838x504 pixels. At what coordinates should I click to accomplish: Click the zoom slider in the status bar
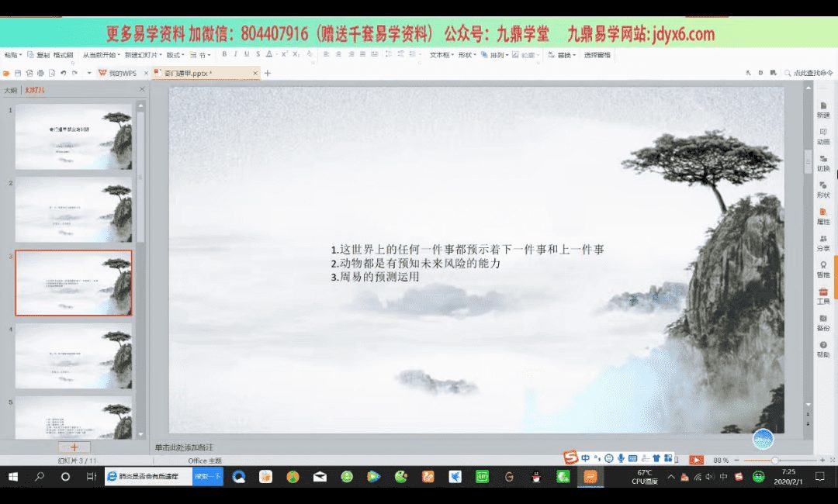(774, 461)
